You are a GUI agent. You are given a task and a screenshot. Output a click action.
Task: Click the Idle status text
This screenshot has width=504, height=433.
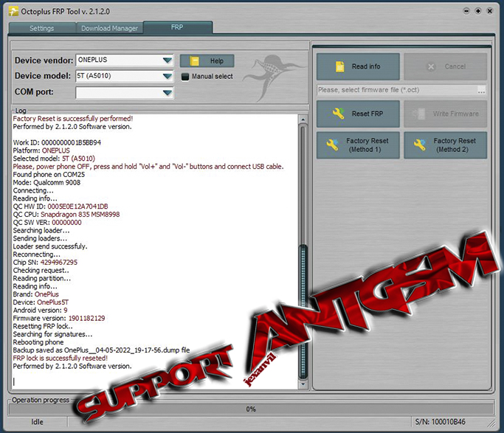[37, 422]
